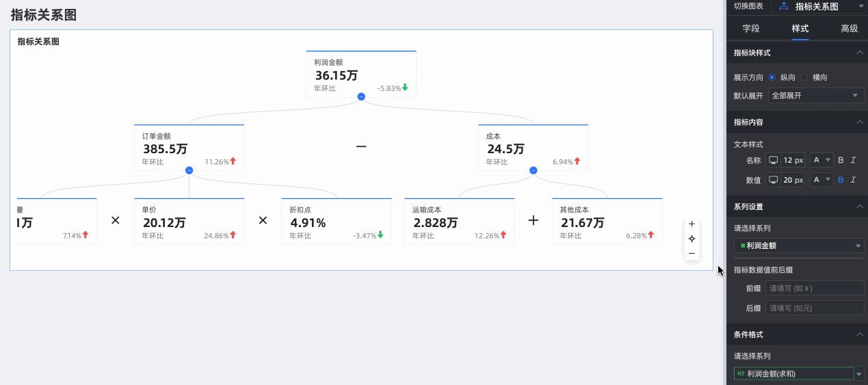The height and width of the screenshot is (385, 868).
Task: Toggle italic for 数值 text
Action: [853, 180]
